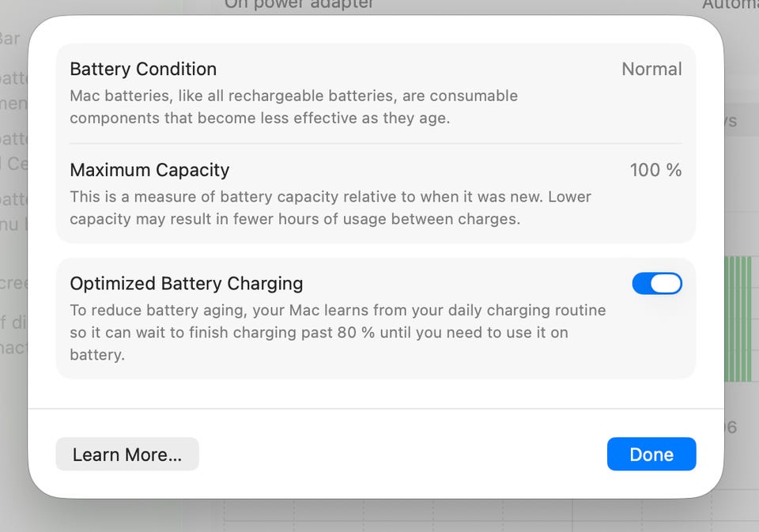This screenshot has width=759, height=532.
Task: Select the Normal battery condition value
Action: pyautogui.click(x=651, y=69)
